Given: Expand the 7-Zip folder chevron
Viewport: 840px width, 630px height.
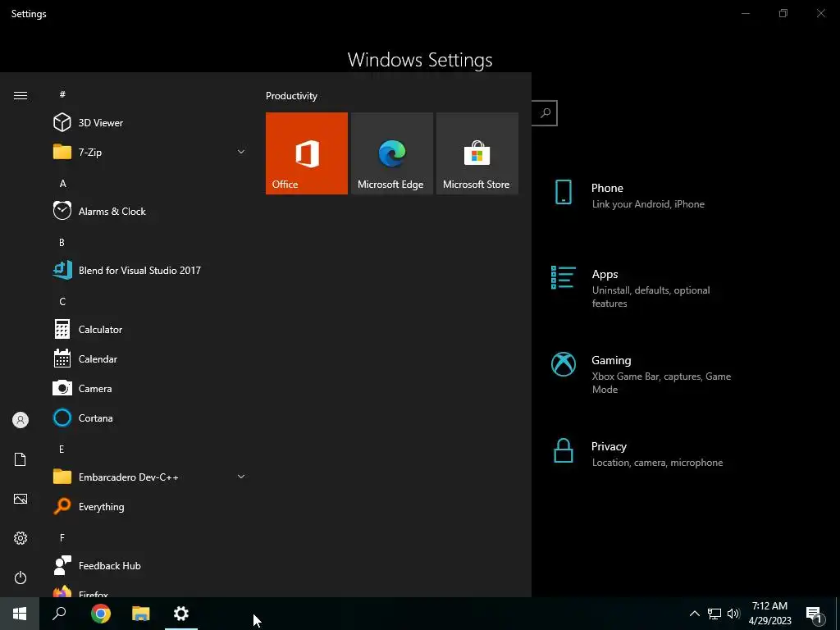Looking at the screenshot, I should (x=241, y=152).
